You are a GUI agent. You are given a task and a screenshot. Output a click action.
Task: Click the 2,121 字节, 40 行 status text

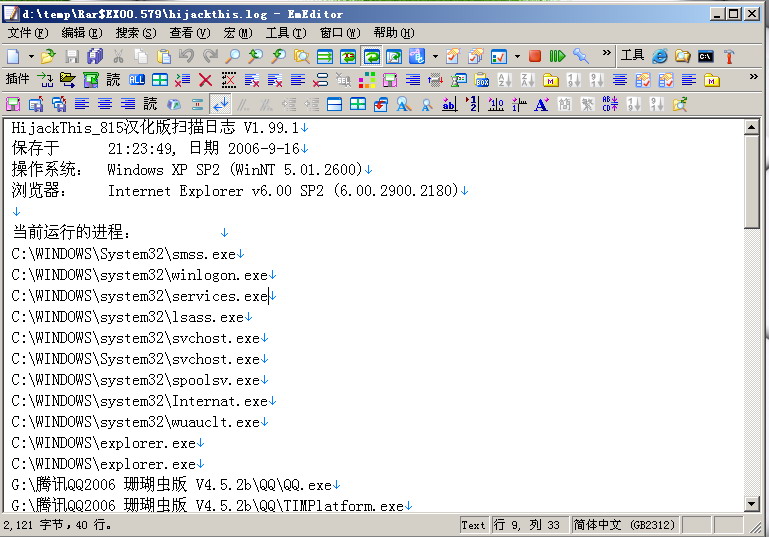coord(58,525)
